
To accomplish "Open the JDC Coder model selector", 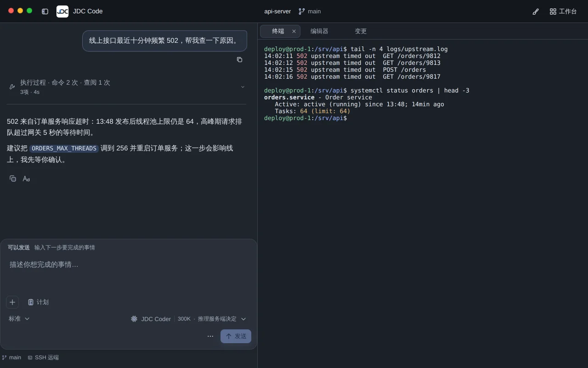I will [188, 319].
